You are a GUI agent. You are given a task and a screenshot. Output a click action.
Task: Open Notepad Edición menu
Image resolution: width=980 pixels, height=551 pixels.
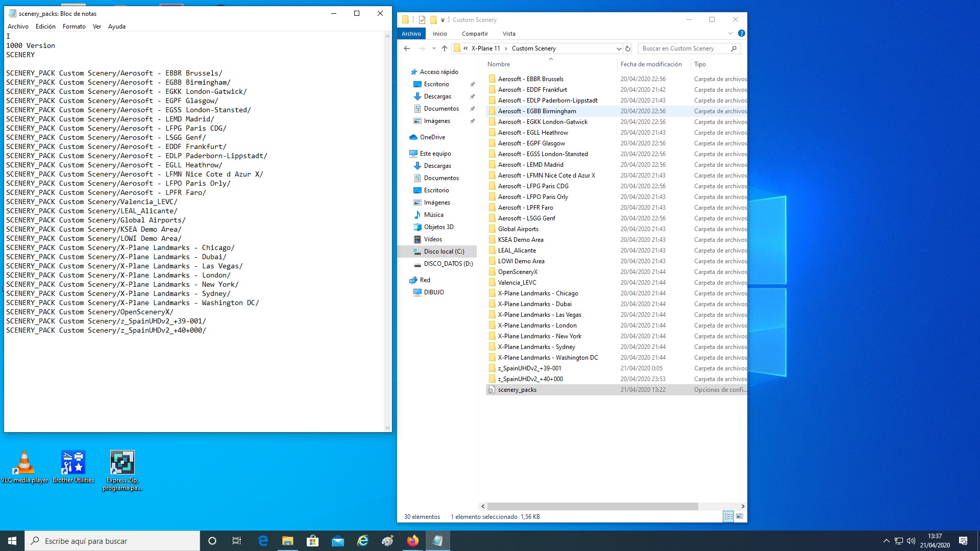tap(45, 27)
